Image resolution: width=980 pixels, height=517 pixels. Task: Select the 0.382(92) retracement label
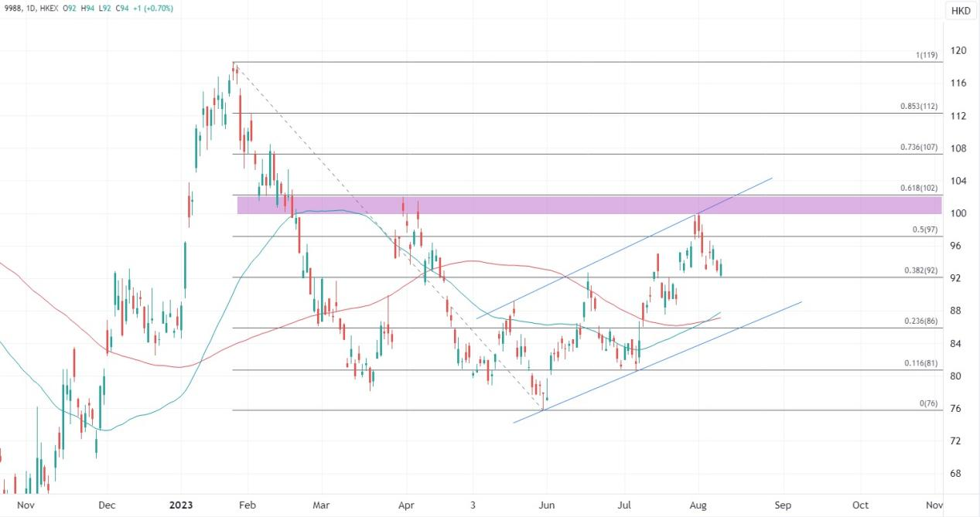click(x=920, y=271)
